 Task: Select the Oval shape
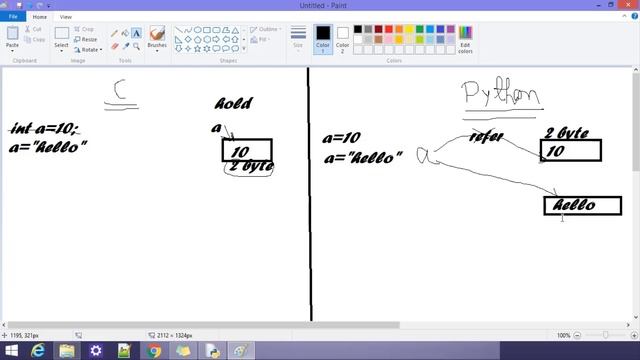(198, 30)
